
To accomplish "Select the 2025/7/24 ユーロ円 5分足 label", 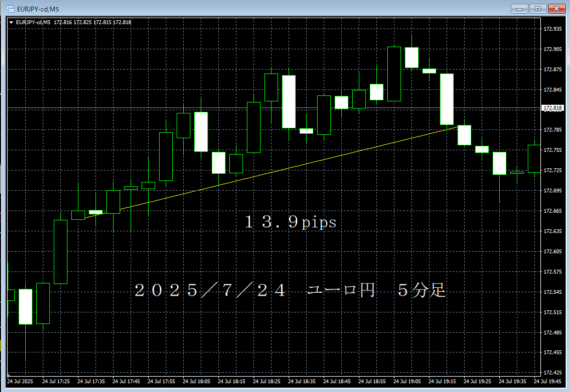I will pos(290,290).
